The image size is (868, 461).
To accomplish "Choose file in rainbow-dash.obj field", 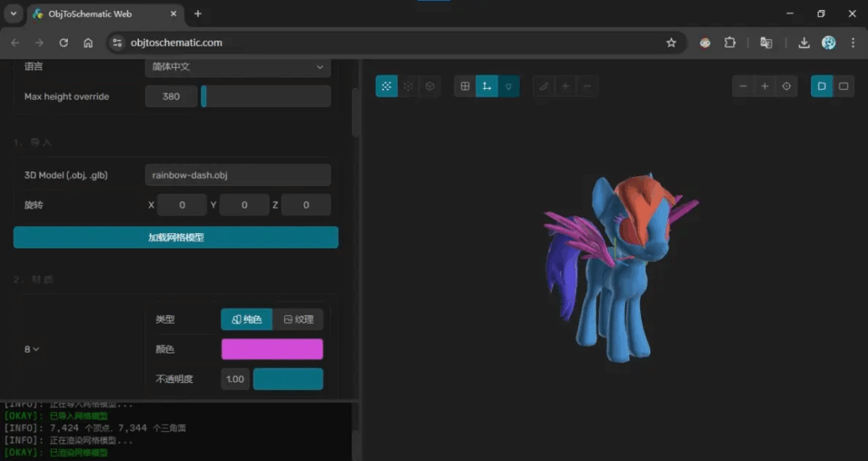I will (238, 175).
